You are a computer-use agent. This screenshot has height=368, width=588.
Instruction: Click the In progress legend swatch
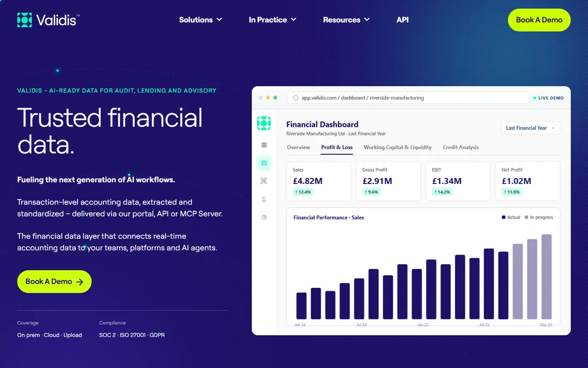click(x=527, y=217)
